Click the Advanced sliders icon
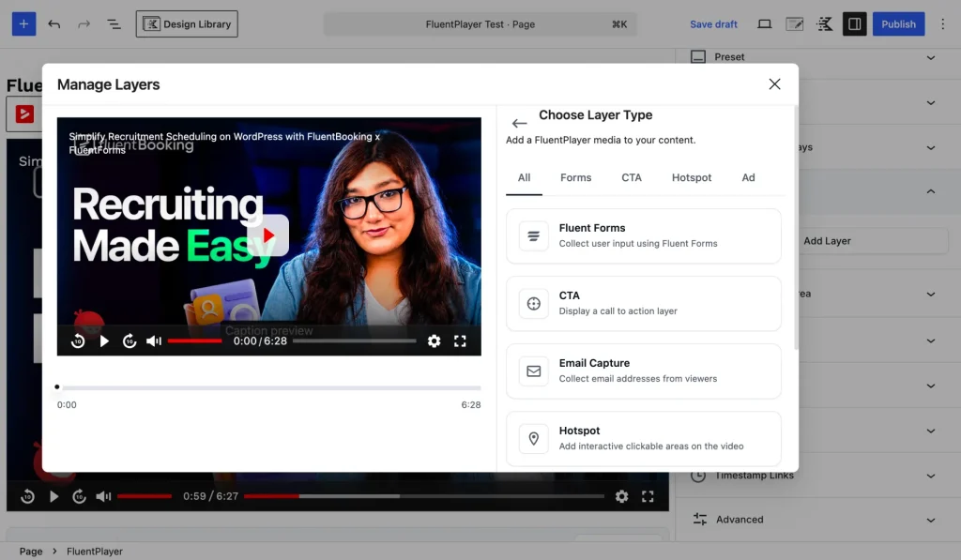Viewport: 961px width, 560px height. 700,520
